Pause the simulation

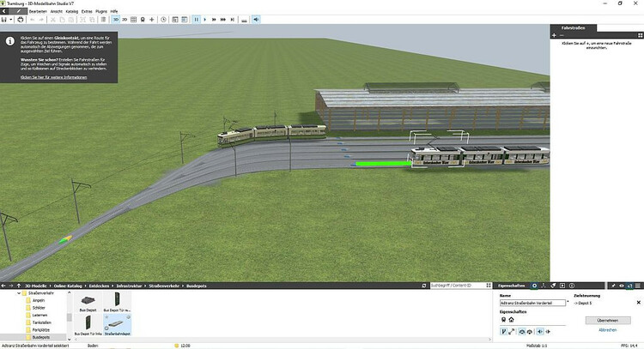[x=197, y=19]
